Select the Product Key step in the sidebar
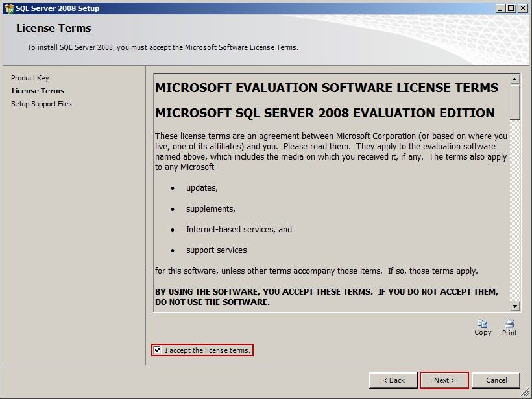 coord(30,78)
